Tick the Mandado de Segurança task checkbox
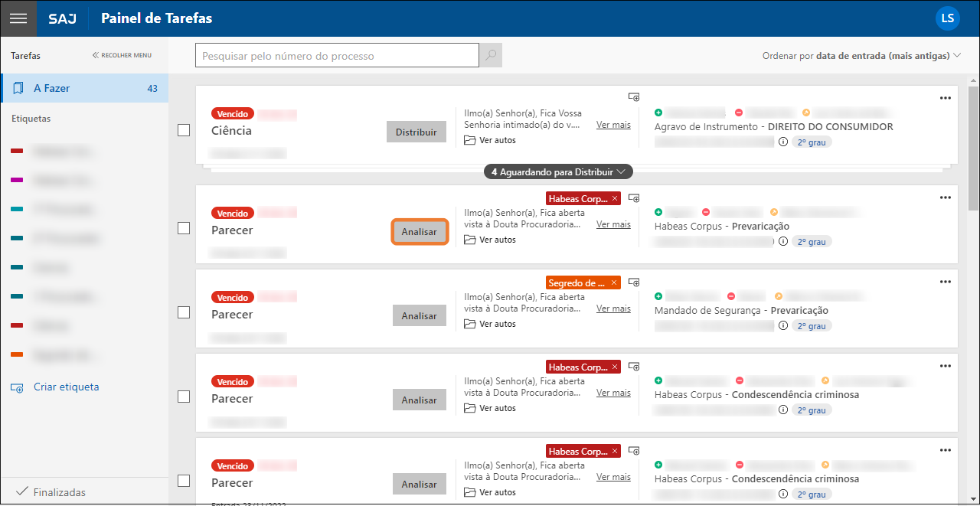980x506 pixels. [184, 312]
